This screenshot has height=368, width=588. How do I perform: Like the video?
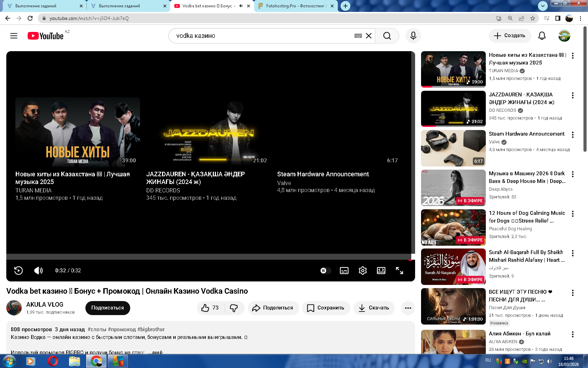[210, 308]
